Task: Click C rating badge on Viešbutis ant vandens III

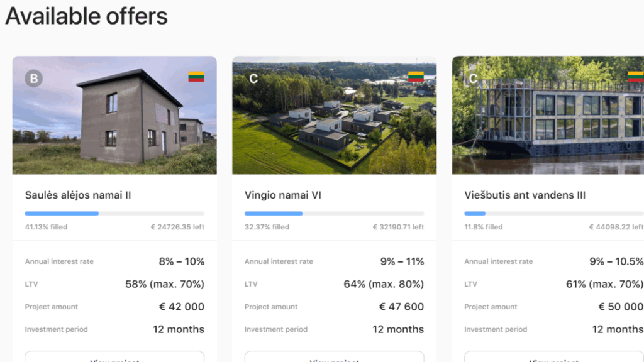Action: 473,79
